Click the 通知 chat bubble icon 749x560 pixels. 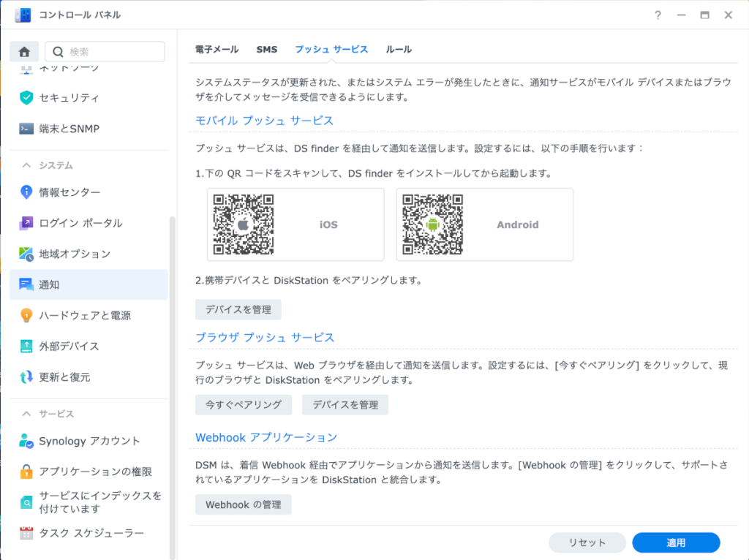26,284
